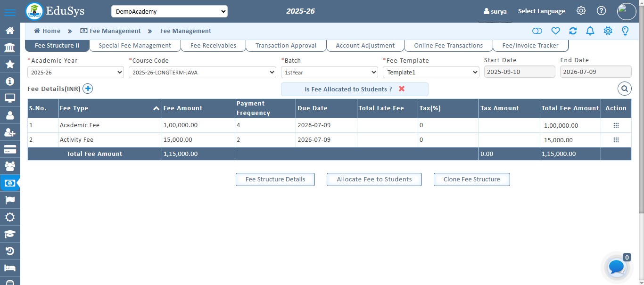Open the notifications bell in the top bar
Screen dimensions: 644x285
(590, 30)
